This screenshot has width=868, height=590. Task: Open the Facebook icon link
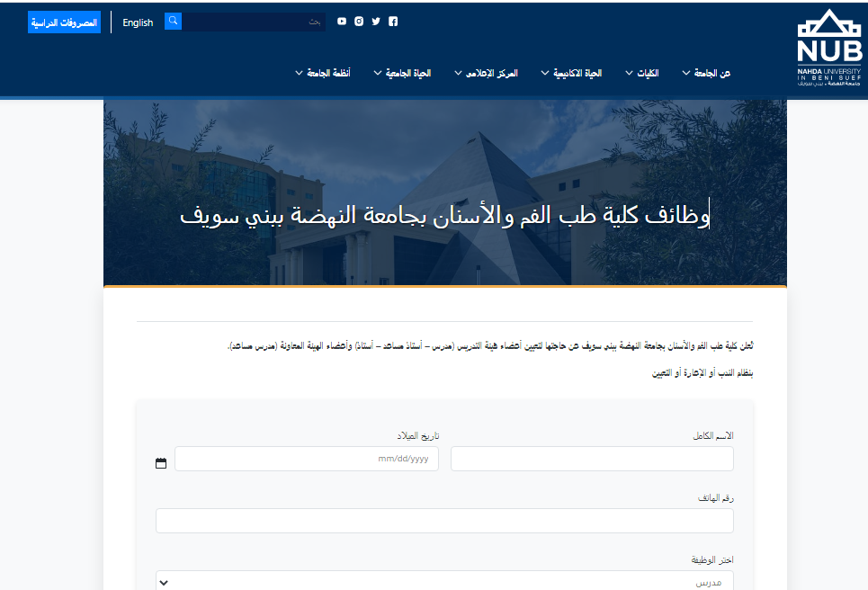393,22
